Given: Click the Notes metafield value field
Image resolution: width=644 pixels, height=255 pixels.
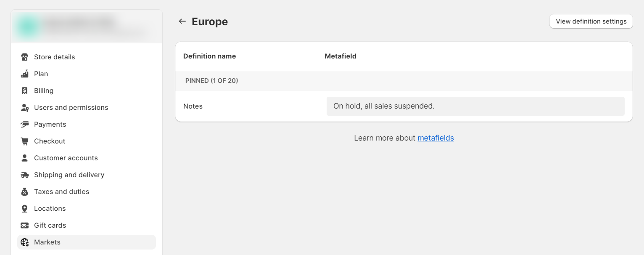Looking at the screenshot, I should [475, 106].
